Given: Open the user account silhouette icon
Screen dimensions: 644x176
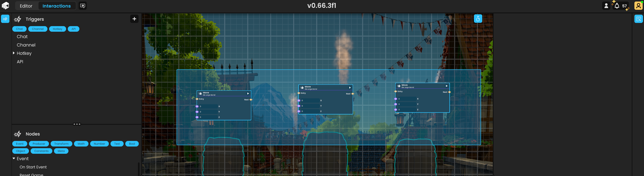Looking at the screenshot, I should point(606,6).
